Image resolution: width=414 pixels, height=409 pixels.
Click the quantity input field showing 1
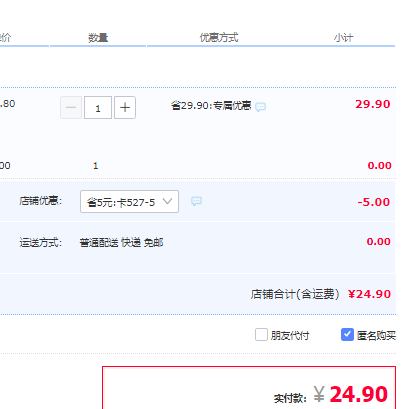(x=98, y=108)
